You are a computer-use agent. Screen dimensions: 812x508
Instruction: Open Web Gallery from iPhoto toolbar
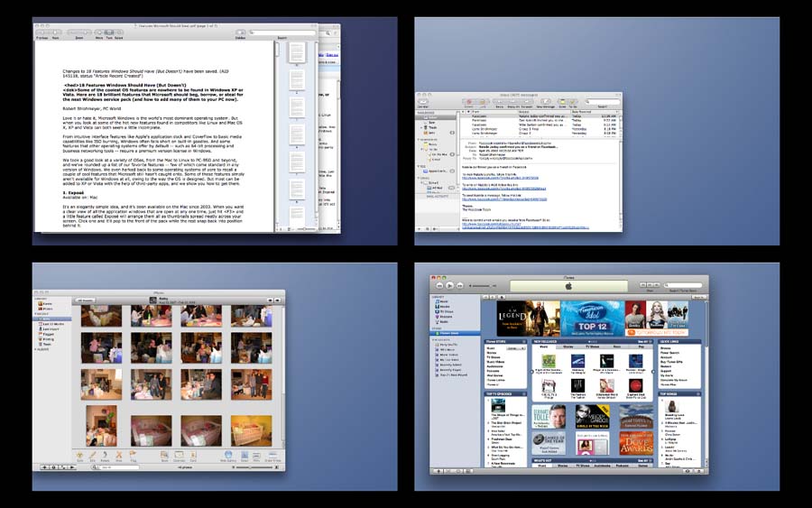(x=230, y=455)
